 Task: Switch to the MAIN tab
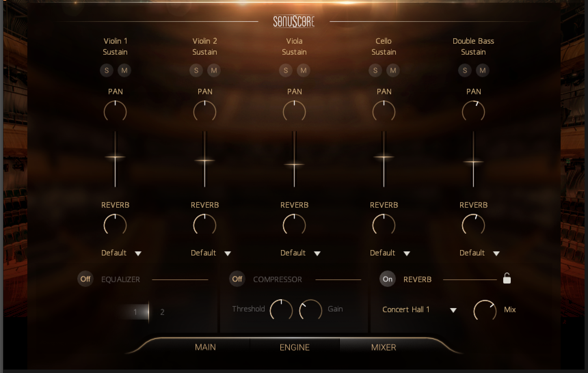click(x=205, y=347)
